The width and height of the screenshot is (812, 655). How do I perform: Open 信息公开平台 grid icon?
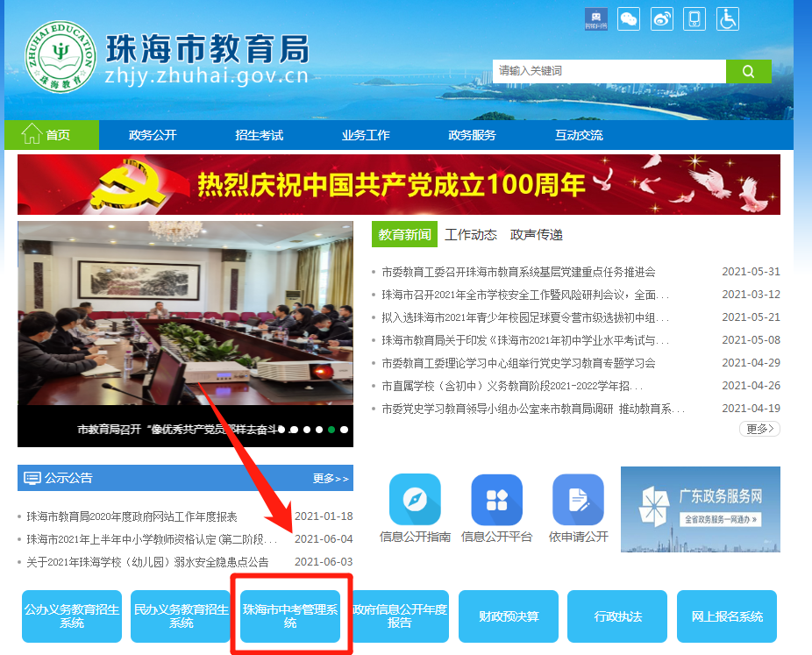click(496, 500)
